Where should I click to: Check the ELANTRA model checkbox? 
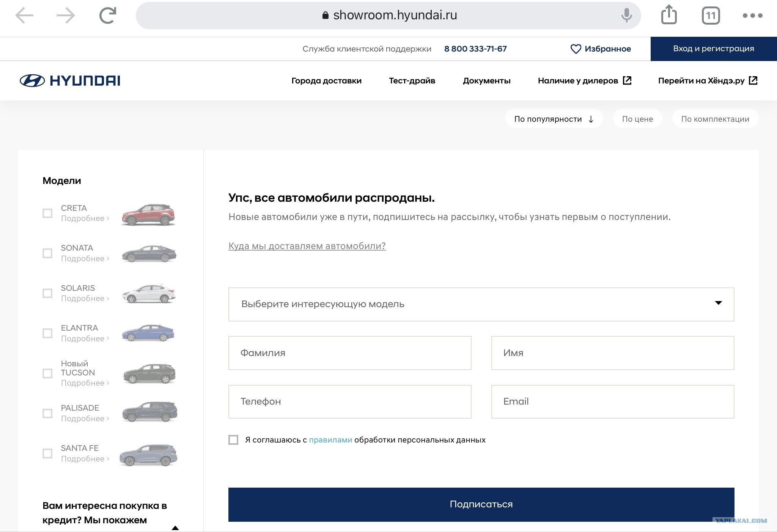pyautogui.click(x=47, y=333)
